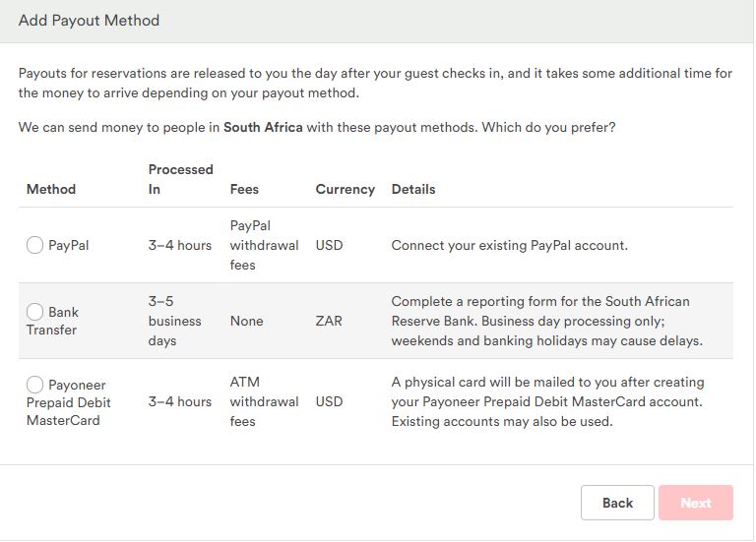Select the PayPal radio button

(35, 245)
